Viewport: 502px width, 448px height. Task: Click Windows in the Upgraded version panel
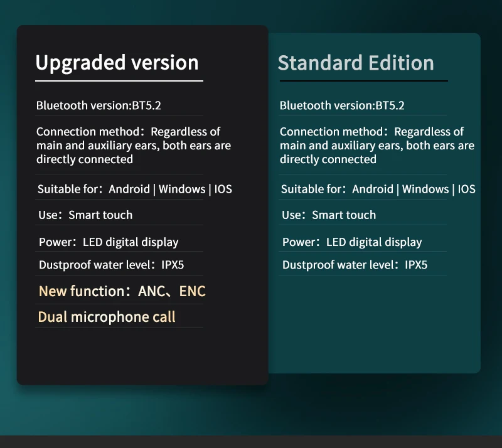tap(182, 189)
